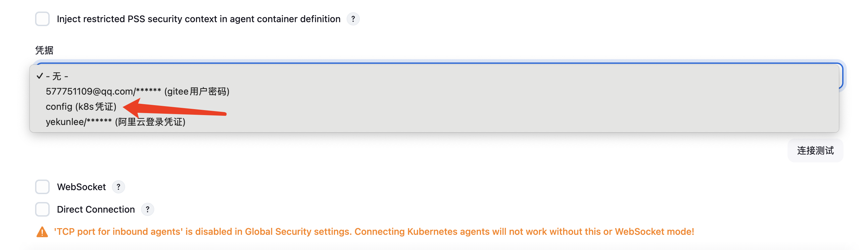Enable Inject restricted PSS security context checkbox
The width and height of the screenshot is (868, 250).
click(42, 19)
